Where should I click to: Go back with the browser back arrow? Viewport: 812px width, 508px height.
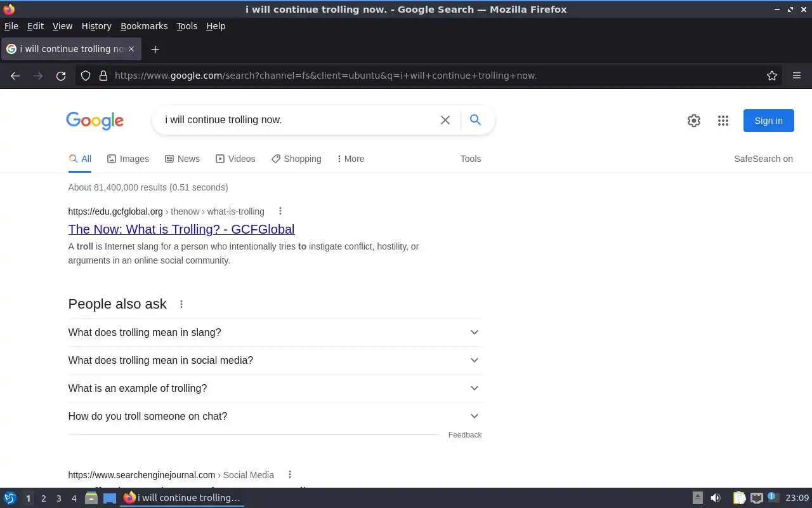pyautogui.click(x=15, y=76)
